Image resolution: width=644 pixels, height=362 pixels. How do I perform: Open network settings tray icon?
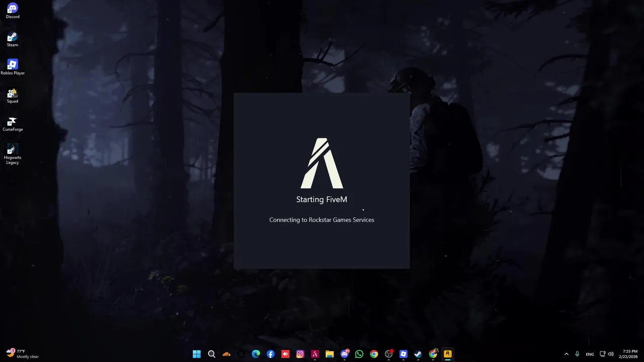pos(603,354)
